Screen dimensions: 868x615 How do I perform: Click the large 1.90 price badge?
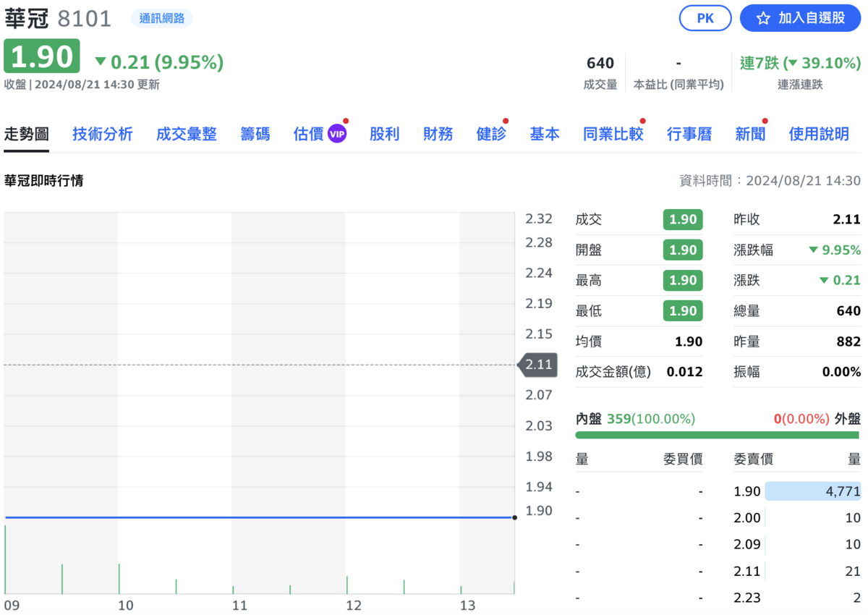42,56
